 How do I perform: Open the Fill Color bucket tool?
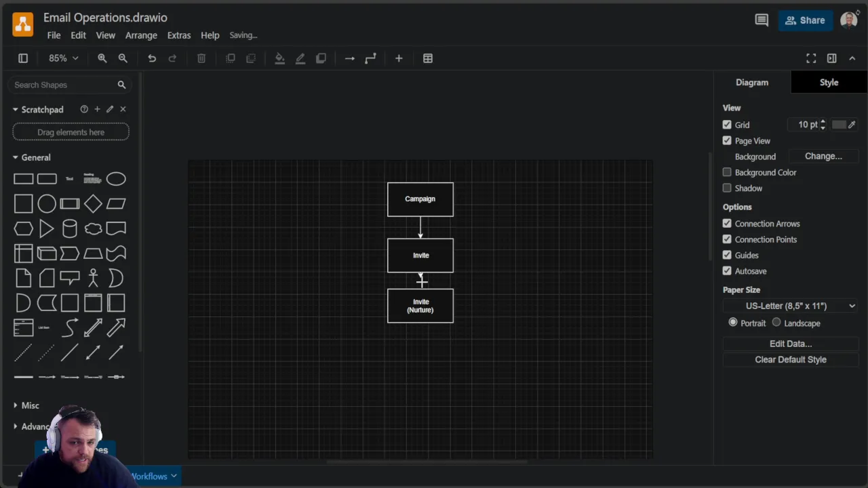[x=279, y=58]
